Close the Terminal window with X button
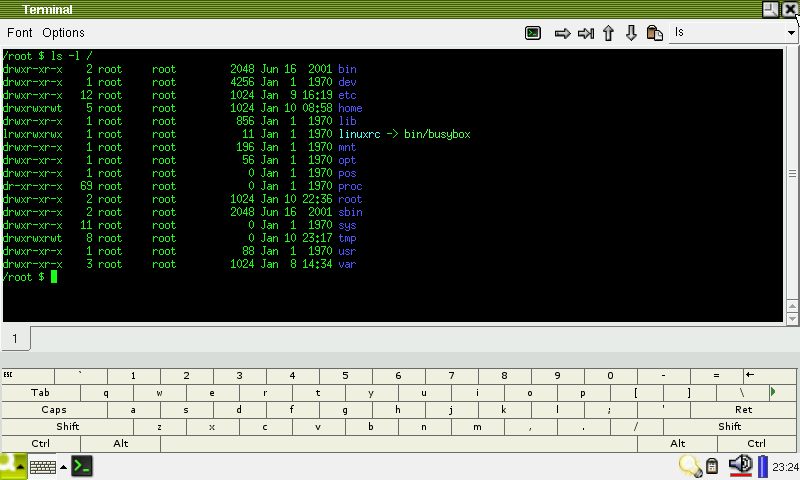This screenshot has height=480, width=800. (790, 9)
